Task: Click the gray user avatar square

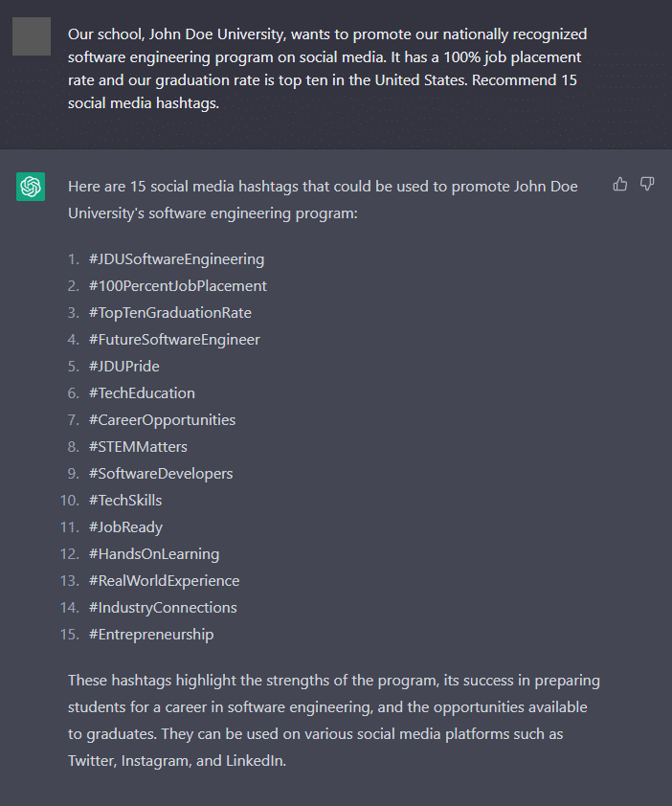Action: pyautogui.click(x=32, y=36)
